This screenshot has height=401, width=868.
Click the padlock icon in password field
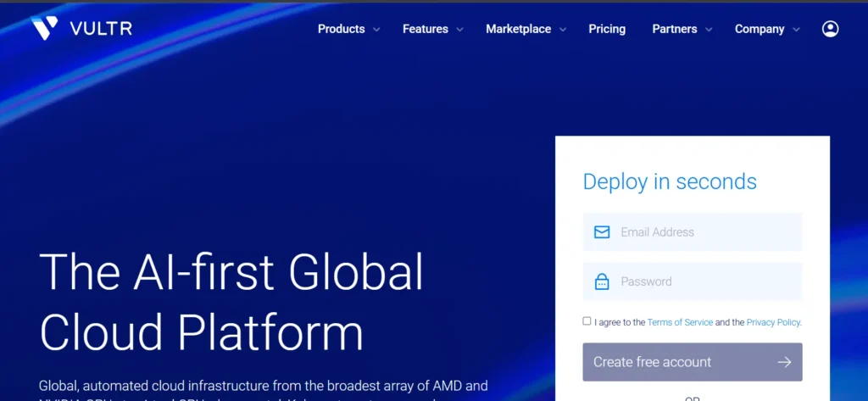(x=602, y=281)
